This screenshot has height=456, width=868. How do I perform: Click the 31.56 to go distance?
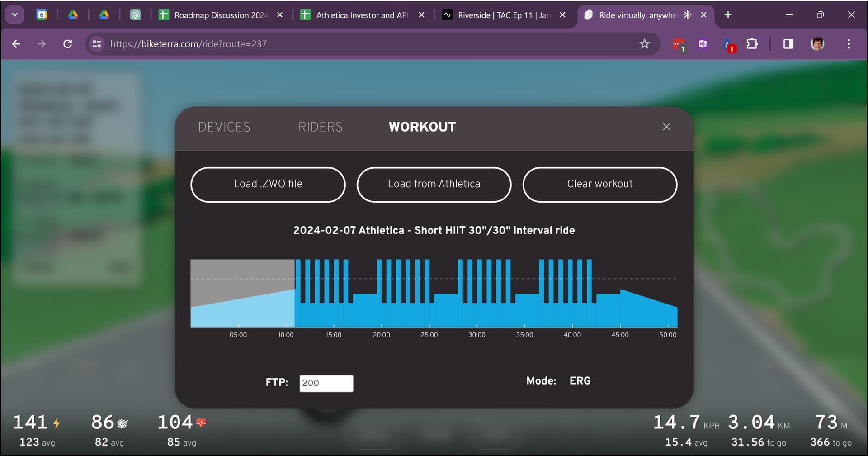pos(759,442)
